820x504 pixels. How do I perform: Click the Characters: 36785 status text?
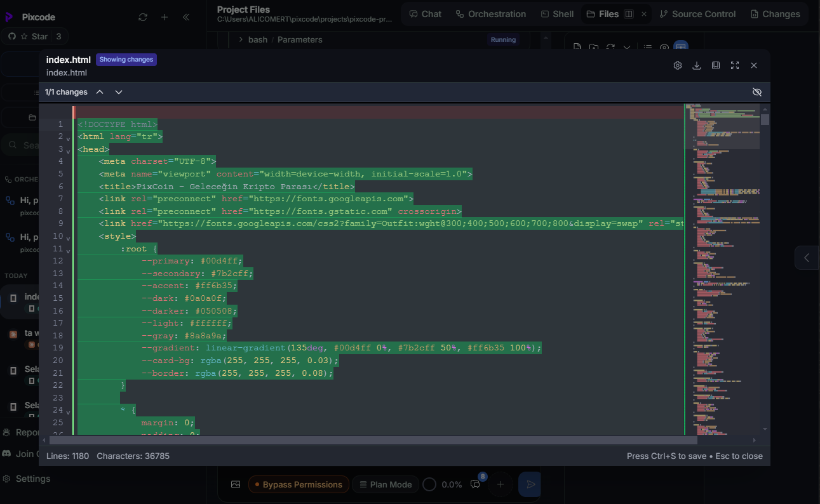(133, 456)
